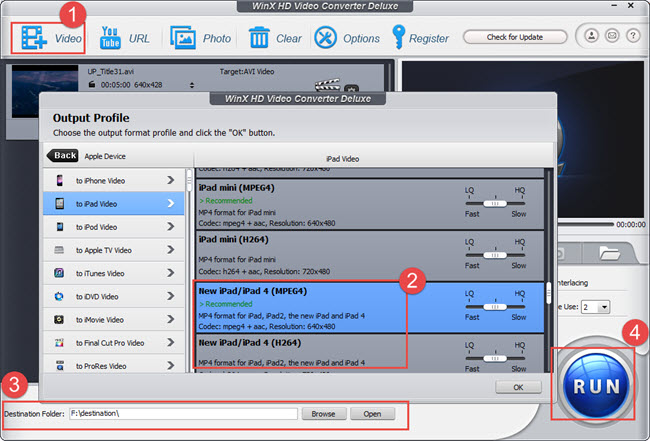The height and width of the screenshot is (441, 650).
Task: Select iPad mini (MPEG4) profile
Action: click(x=370, y=204)
